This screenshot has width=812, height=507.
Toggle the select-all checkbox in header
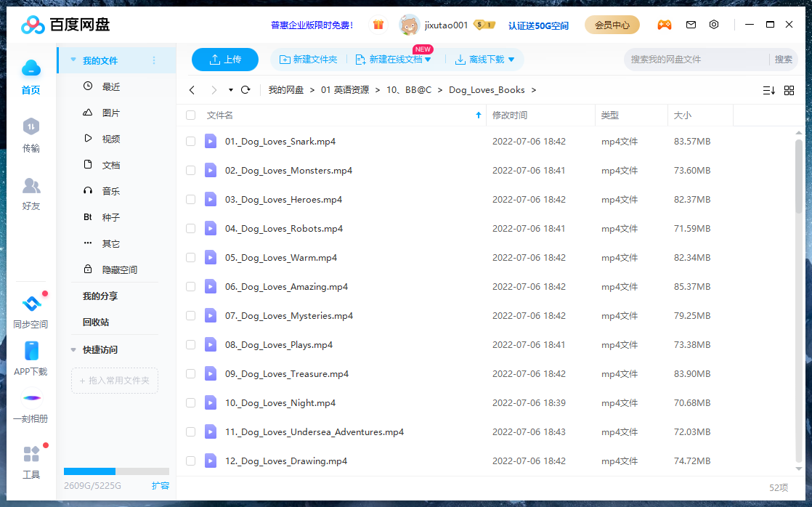click(x=190, y=115)
